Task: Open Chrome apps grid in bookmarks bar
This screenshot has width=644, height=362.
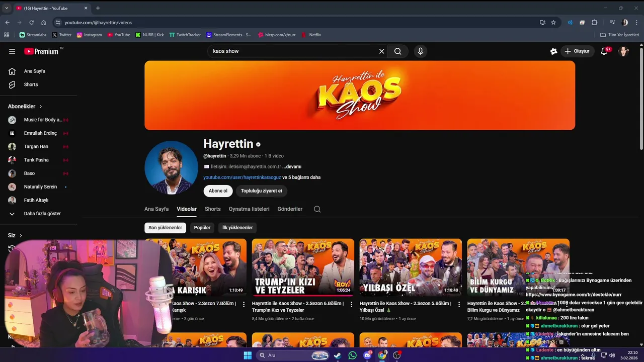Action: (x=7, y=35)
